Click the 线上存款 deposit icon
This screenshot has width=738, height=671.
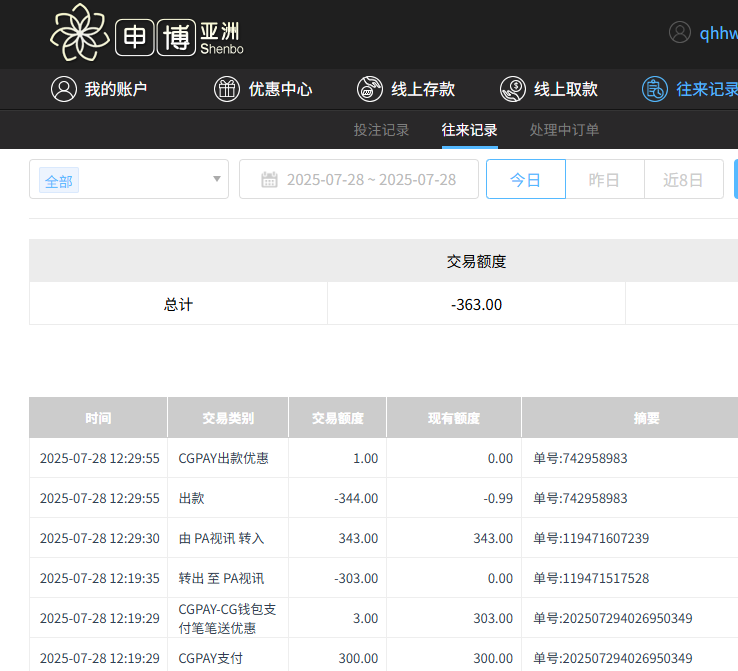370,89
